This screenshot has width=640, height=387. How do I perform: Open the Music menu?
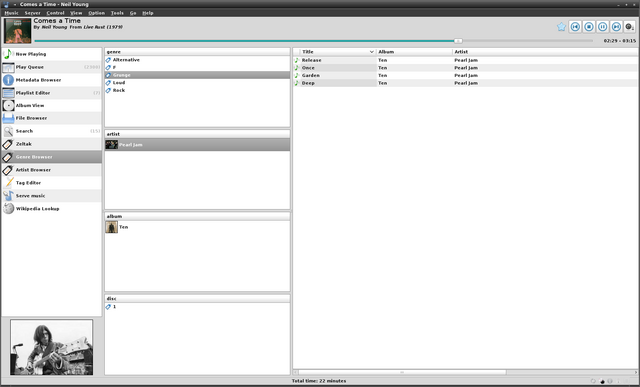tap(11, 13)
